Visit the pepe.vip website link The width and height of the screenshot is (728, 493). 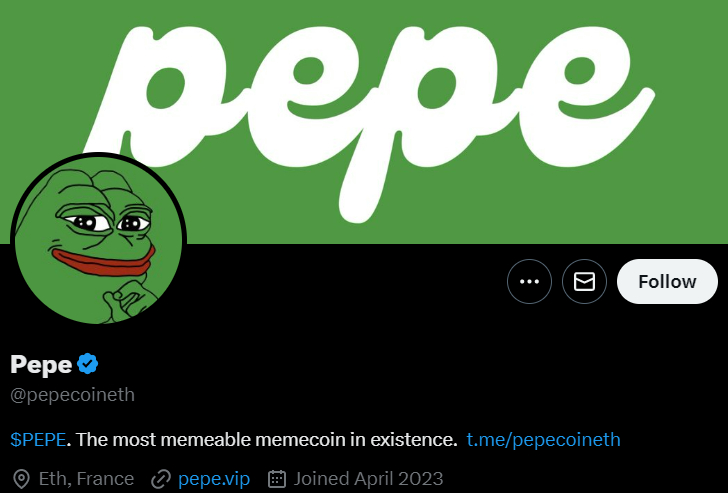click(x=214, y=479)
